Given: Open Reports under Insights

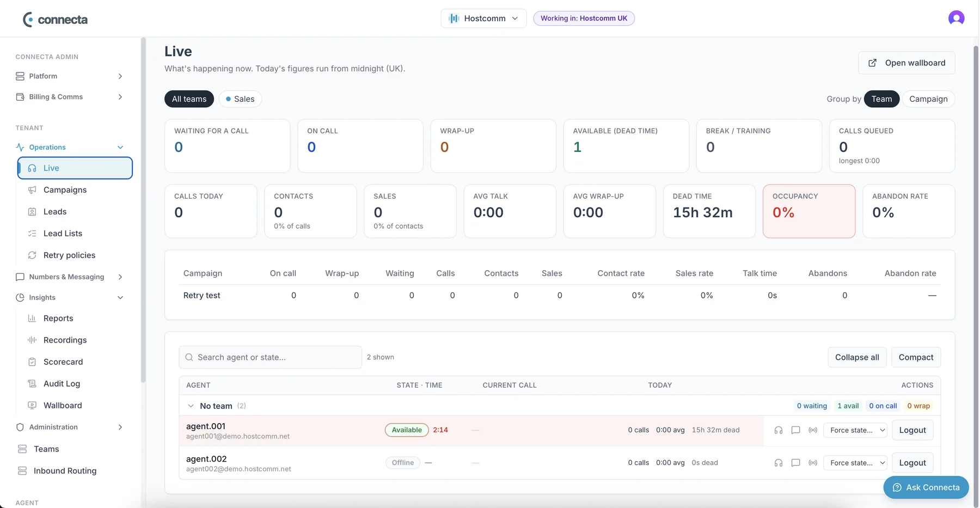Looking at the screenshot, I should pyautogui.click(x=75, y=319).
